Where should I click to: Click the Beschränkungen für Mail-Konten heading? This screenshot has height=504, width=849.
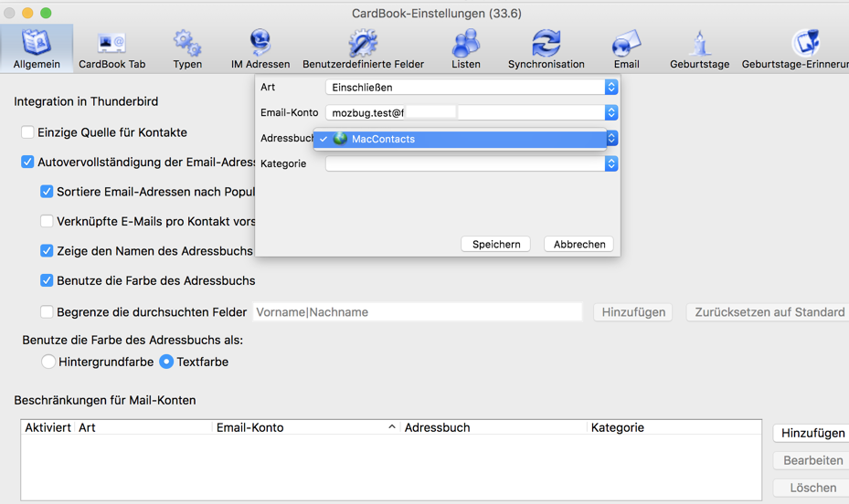(x=105, y=400)
